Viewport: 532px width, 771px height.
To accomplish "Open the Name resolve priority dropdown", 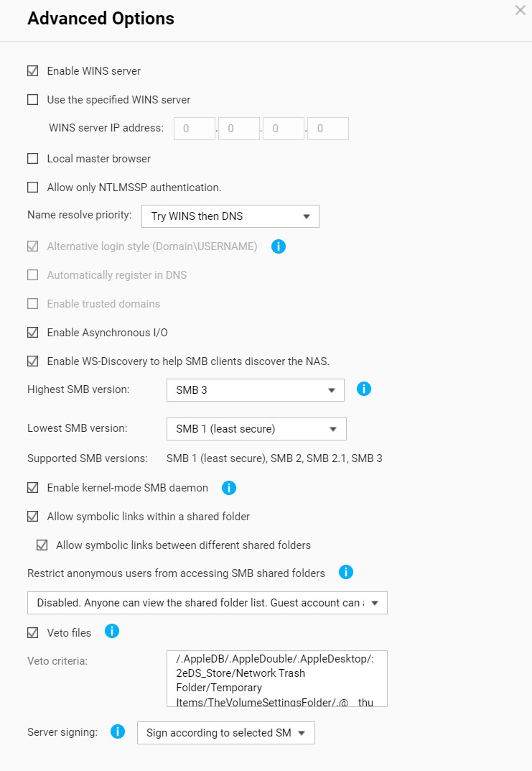I will coord(230,216).
